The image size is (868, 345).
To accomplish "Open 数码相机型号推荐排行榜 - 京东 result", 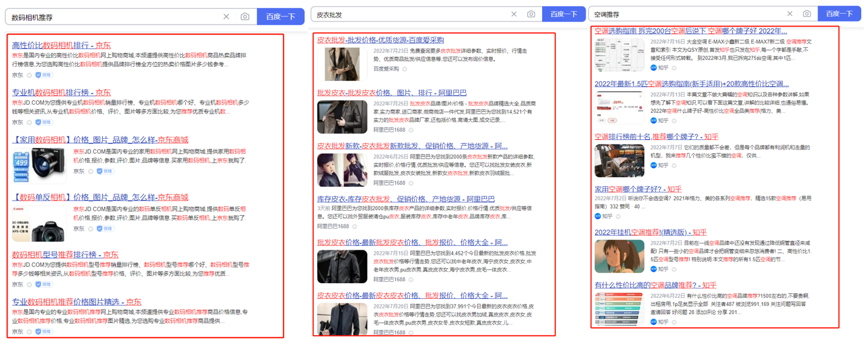I will pyautogui.click(x=65, y=255).
